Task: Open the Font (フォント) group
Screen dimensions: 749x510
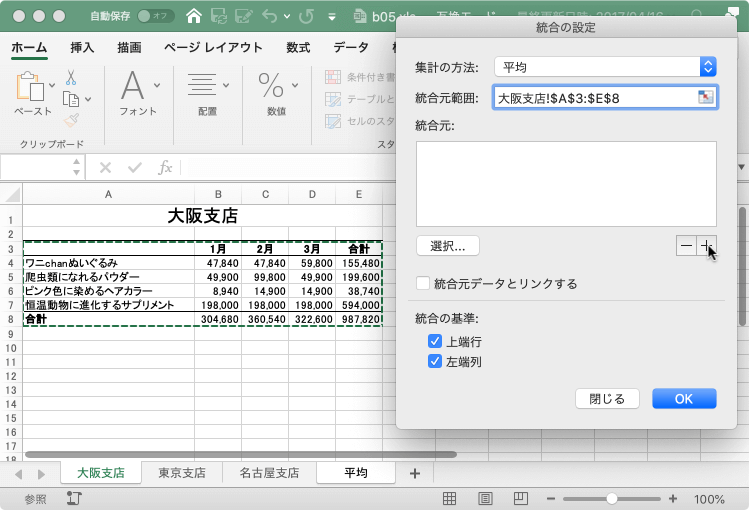Action: tap(138, 94)
